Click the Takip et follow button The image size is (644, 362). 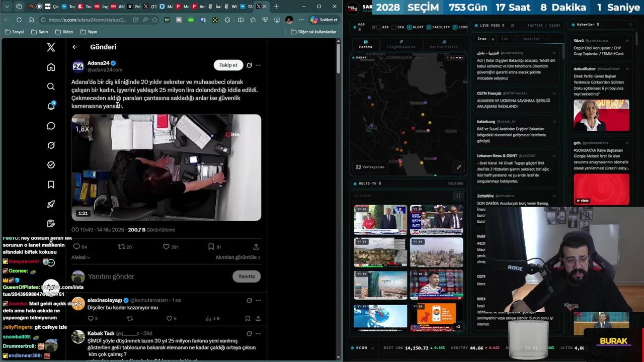[228, 65]
